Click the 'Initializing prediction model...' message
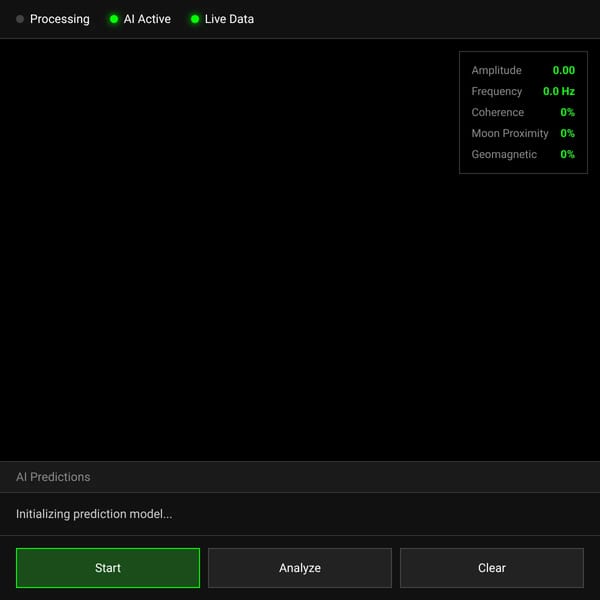600x600 pixels. point(94,514)
